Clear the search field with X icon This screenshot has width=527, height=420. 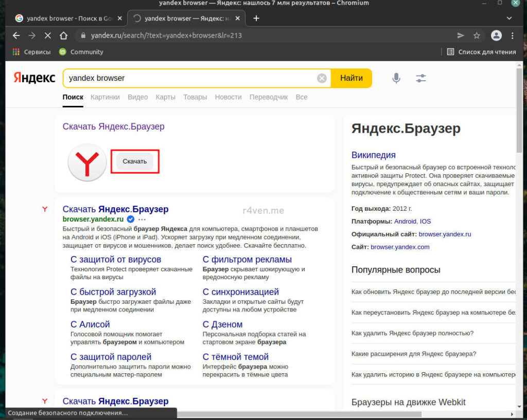[322, 78]
